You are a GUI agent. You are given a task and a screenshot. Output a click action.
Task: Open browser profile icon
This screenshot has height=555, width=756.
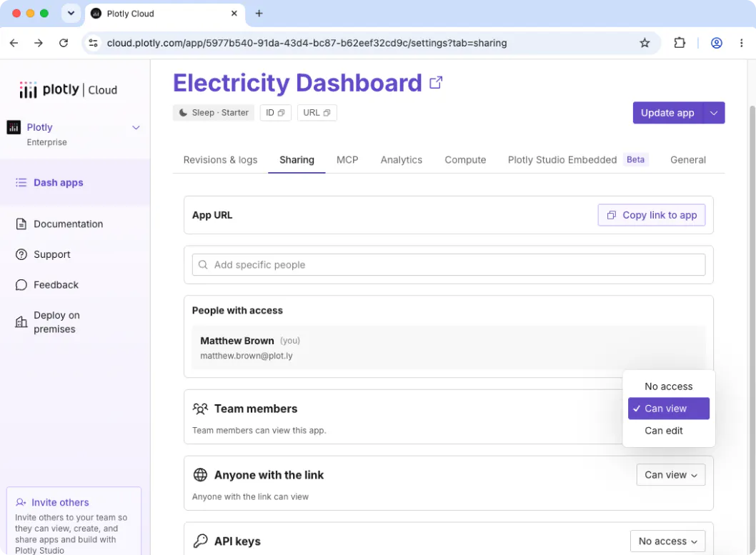coord(717,43)
